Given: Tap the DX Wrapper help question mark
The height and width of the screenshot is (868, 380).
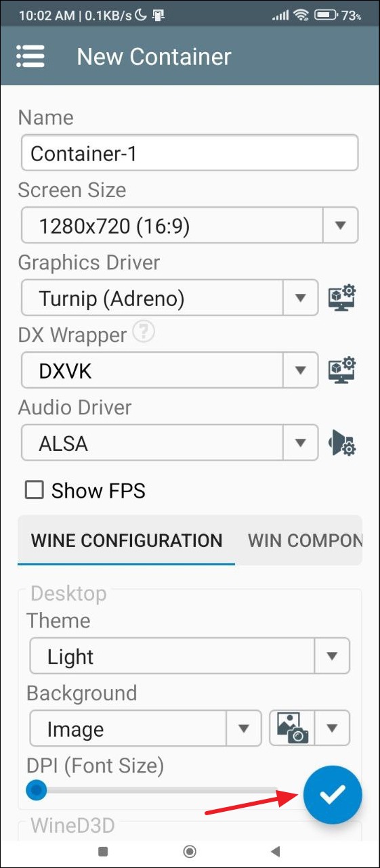Looking at the screenshot, I should click(144, 332).
